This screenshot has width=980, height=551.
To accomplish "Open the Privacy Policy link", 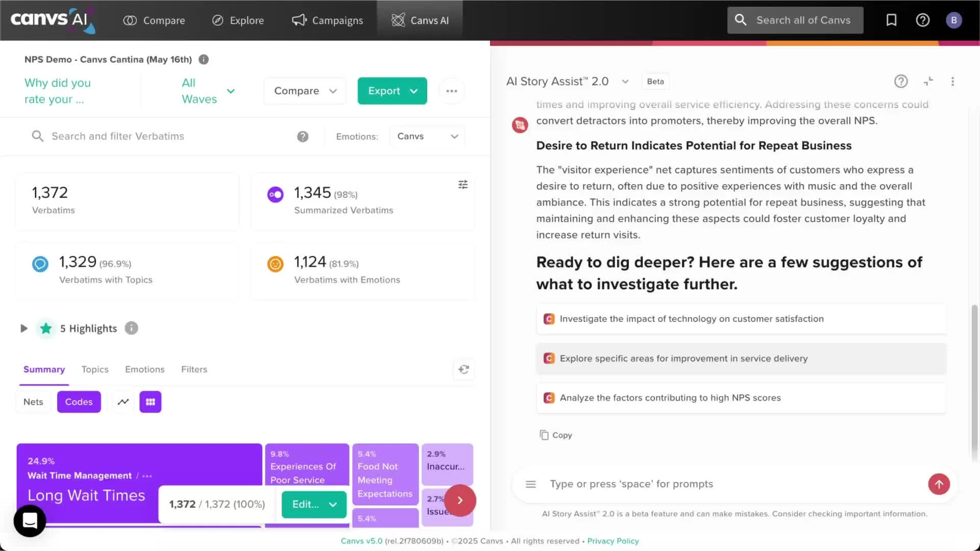I will tap(612, 541).
